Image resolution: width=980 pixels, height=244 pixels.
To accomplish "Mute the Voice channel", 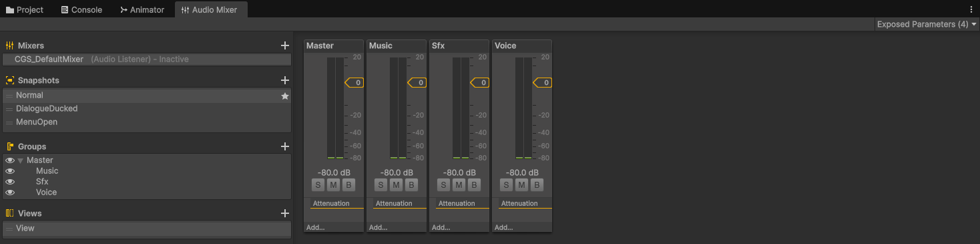I will [x=521, y=185].
